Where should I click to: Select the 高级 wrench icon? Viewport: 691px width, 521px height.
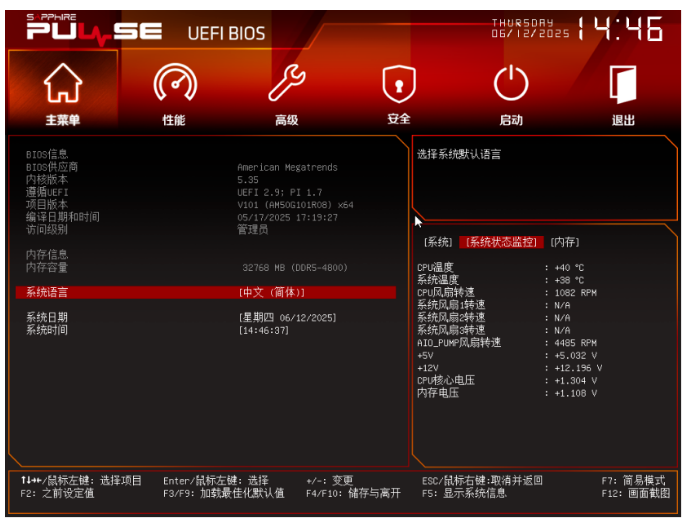tap(287, 85)
